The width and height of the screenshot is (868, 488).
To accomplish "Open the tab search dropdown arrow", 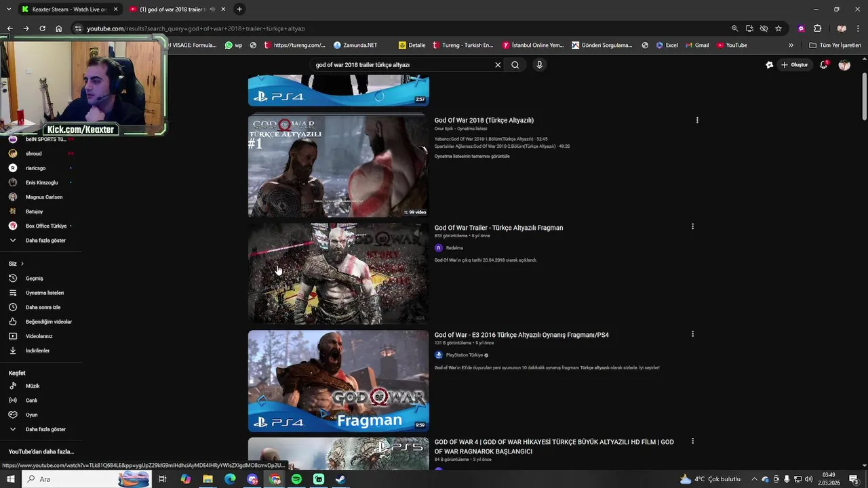I will click(x=8, y=9).
